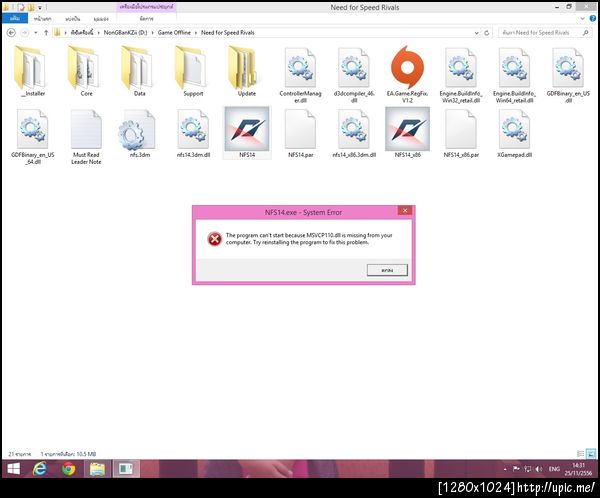Image resolution: width=600 pixels, height=498 pixels.
Task: Go up one folder level
Action: pos(46,33)
